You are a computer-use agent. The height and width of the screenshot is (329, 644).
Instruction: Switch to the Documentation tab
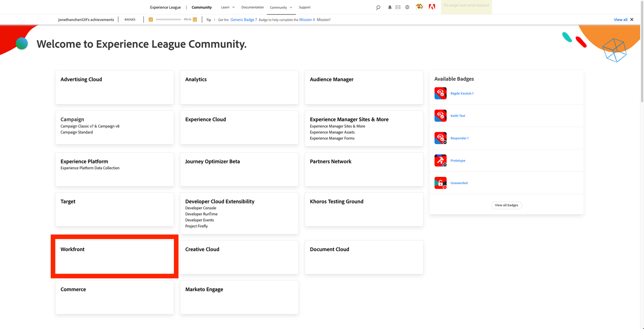click(x=253, y=7)
